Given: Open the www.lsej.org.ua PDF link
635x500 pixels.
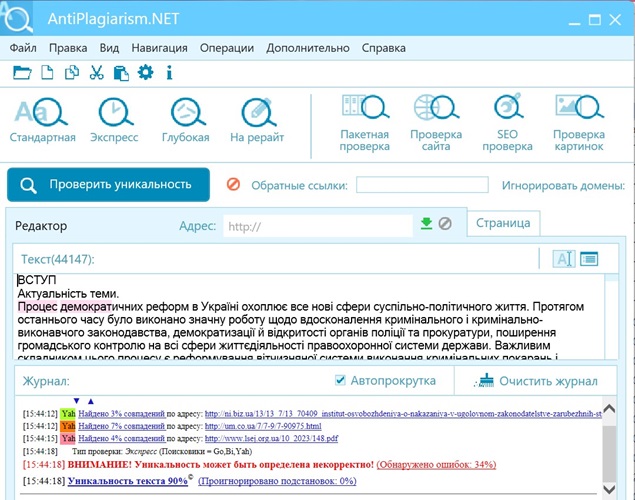Looking at the screenshot, I should [271, 438].
